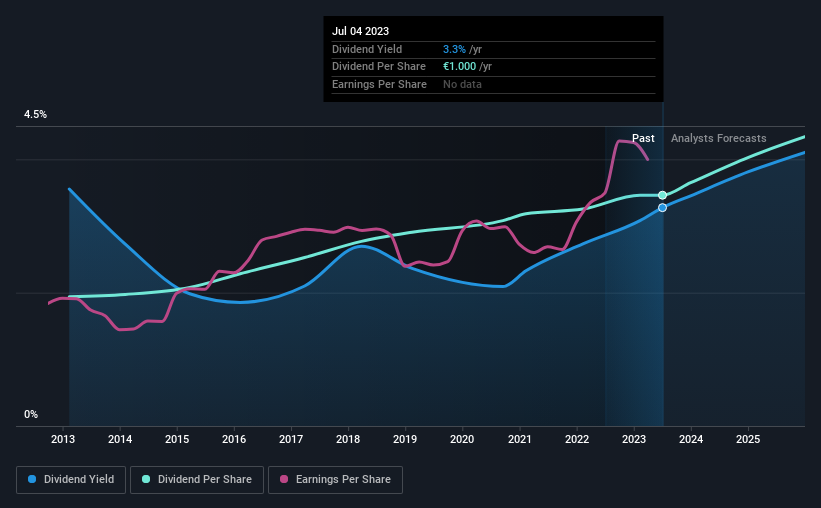Click the No data earnings value
821x508 pixels.
(x=462, y=84)
